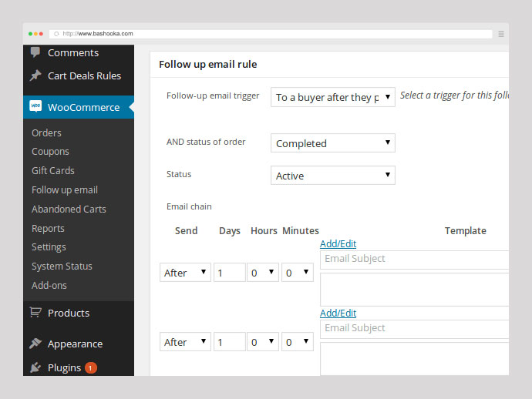Viewport: 532px width, 399px height.
Task: Click the Comments speech bubble icon
Action: 35,52
